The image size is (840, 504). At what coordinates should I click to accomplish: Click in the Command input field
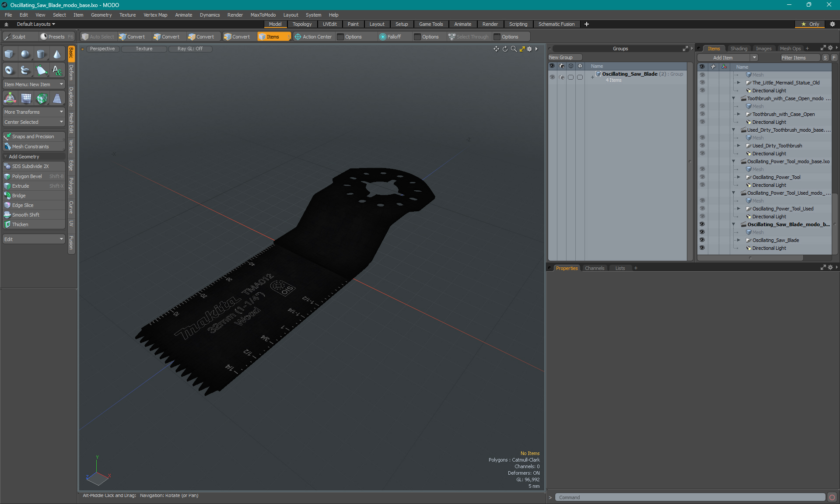click(690, 497)
